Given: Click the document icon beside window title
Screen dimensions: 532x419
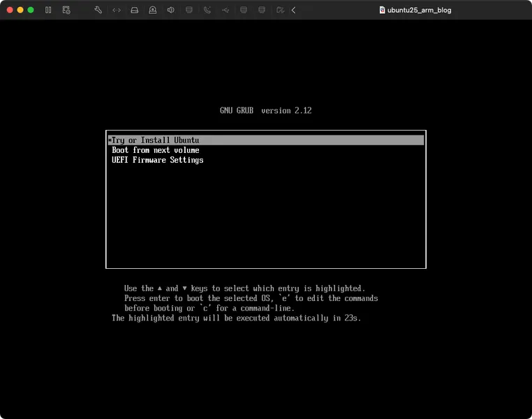Looking at the screenshot, I should point(383,10).
